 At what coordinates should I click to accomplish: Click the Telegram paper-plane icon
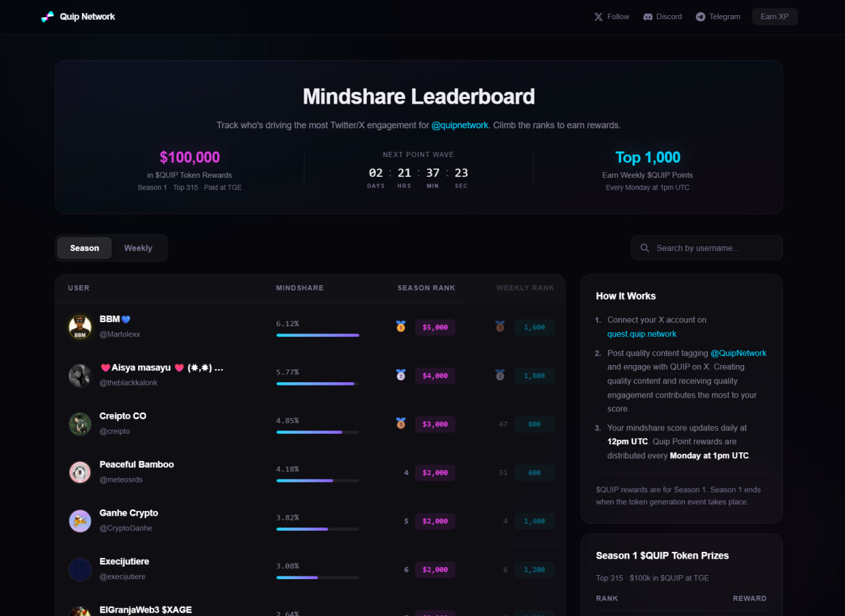700,17
